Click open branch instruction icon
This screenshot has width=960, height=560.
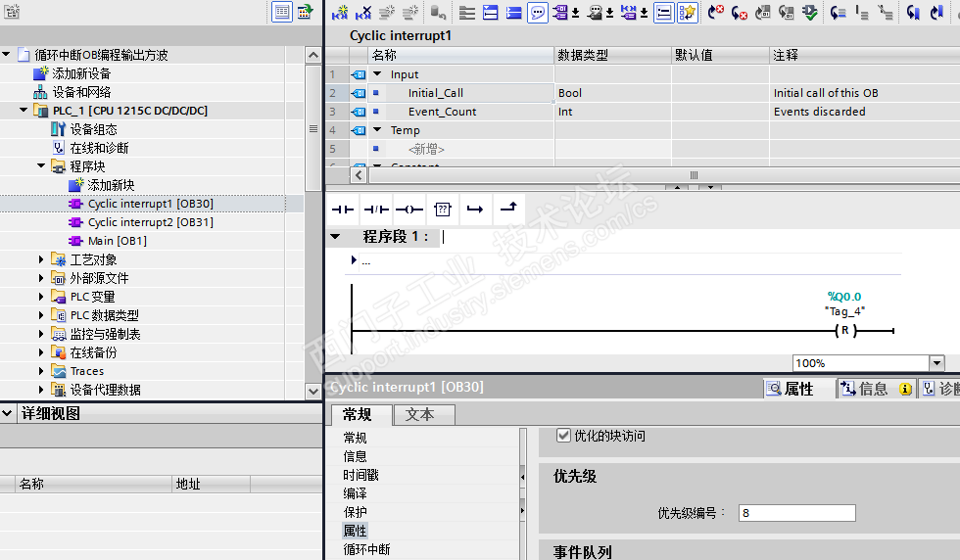(475, 210)
